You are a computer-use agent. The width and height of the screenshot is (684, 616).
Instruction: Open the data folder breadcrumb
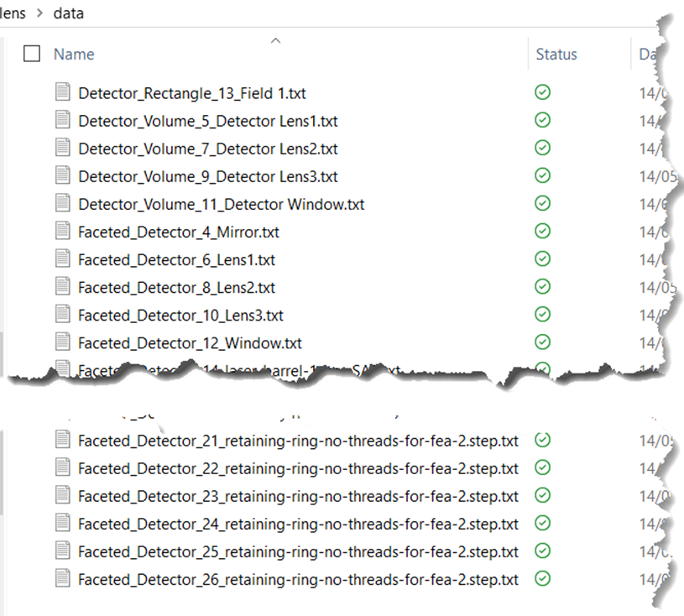tap(68, 13)
